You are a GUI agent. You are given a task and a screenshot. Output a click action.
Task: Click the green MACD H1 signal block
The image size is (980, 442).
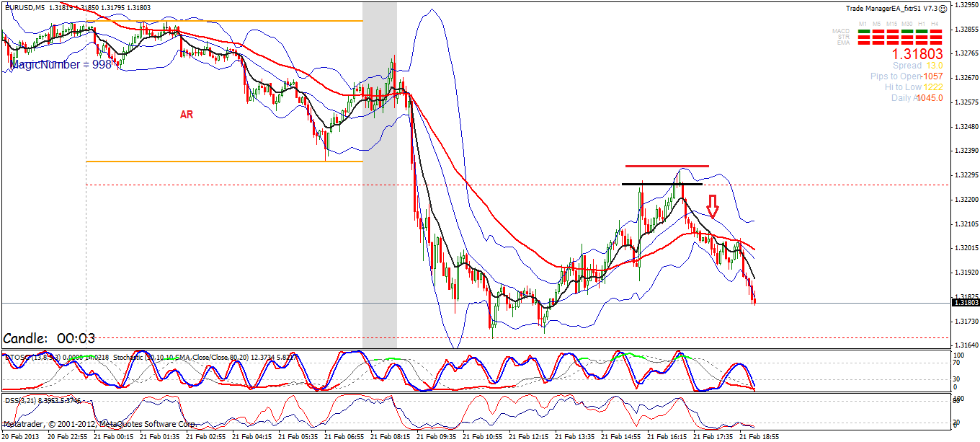point(922,32)
